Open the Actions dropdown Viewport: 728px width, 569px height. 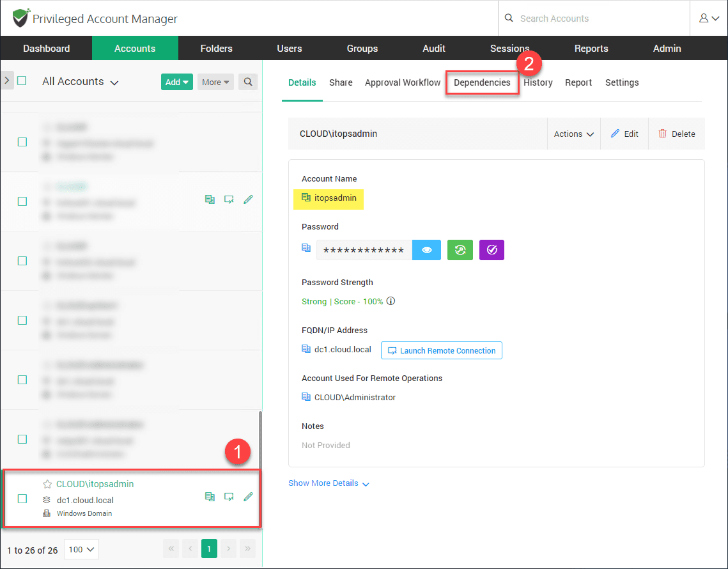(x=573, y=134)
